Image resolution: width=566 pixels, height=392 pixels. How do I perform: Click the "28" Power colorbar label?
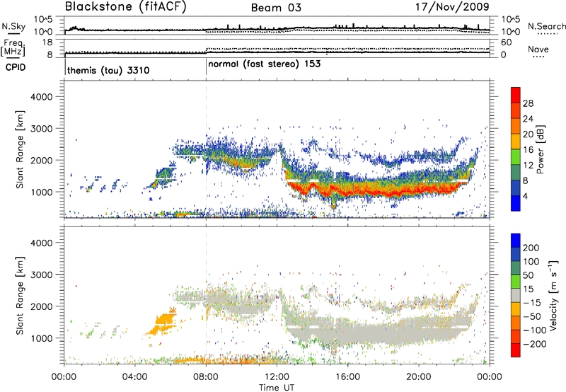[528, 103]
